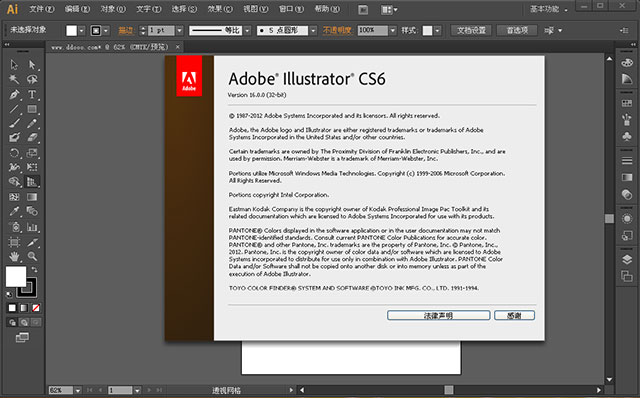This screenshot has height=398, width=640.
Task: Select the Eraser tool
Action: tap(32, 138)
